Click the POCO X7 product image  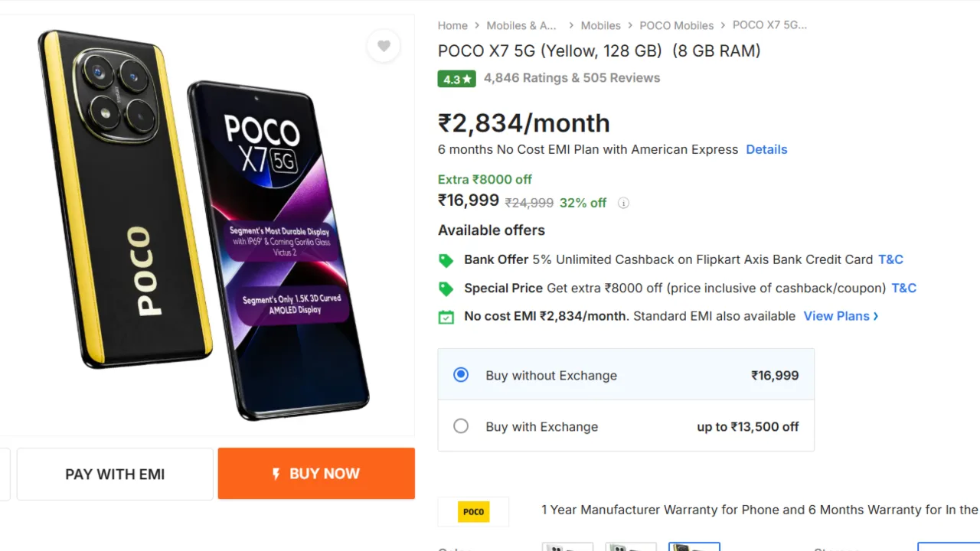pos(207,222)
